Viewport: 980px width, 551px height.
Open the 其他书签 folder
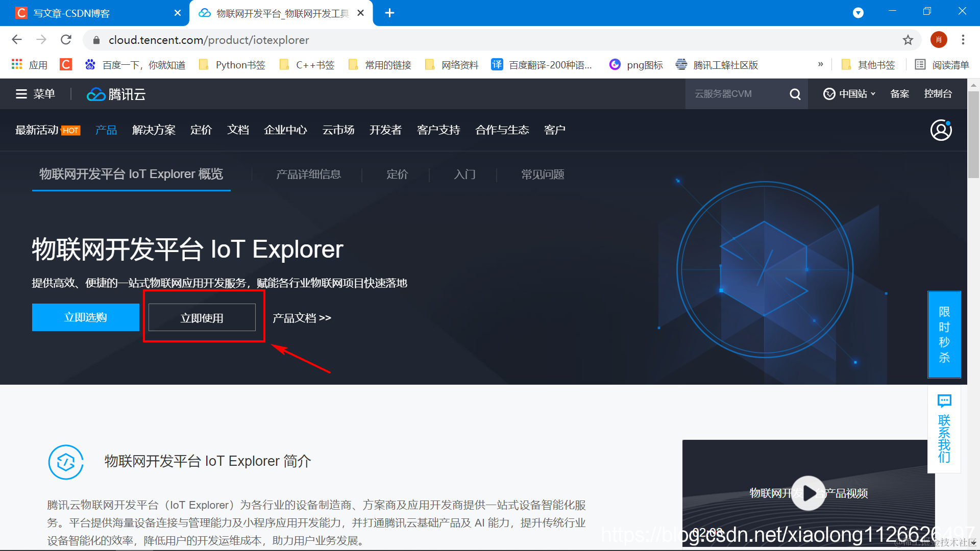868,65
